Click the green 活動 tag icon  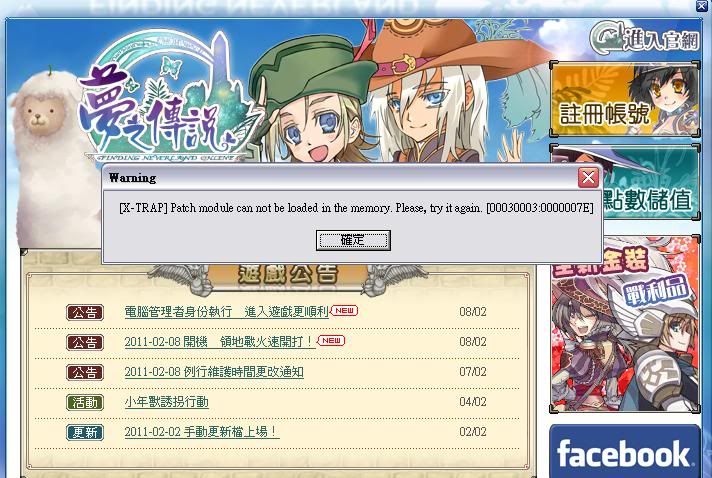[85, 402]
